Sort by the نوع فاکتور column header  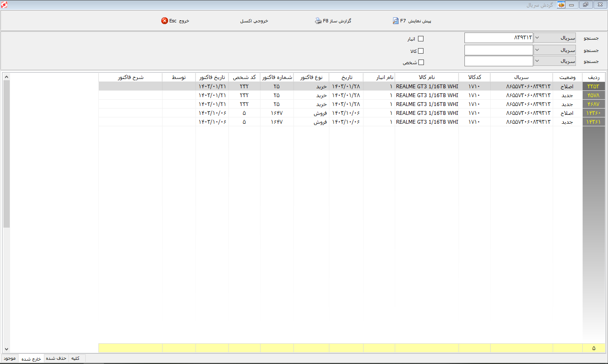click(x=312, y=77)
